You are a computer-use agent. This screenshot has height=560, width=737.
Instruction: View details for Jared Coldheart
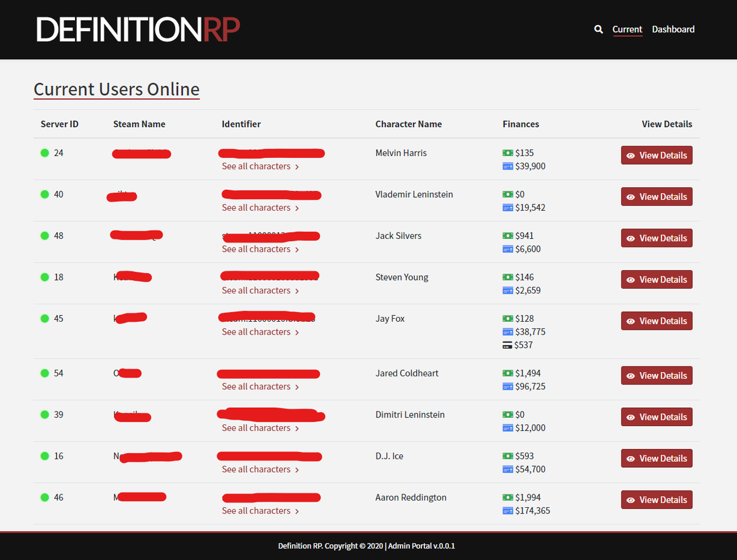(x=657, y=376)
